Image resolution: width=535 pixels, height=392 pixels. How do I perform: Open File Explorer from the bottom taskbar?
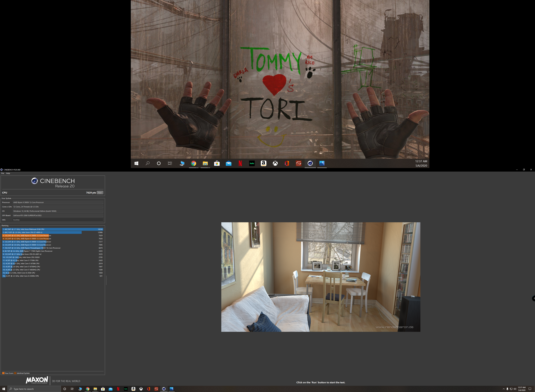95,389
